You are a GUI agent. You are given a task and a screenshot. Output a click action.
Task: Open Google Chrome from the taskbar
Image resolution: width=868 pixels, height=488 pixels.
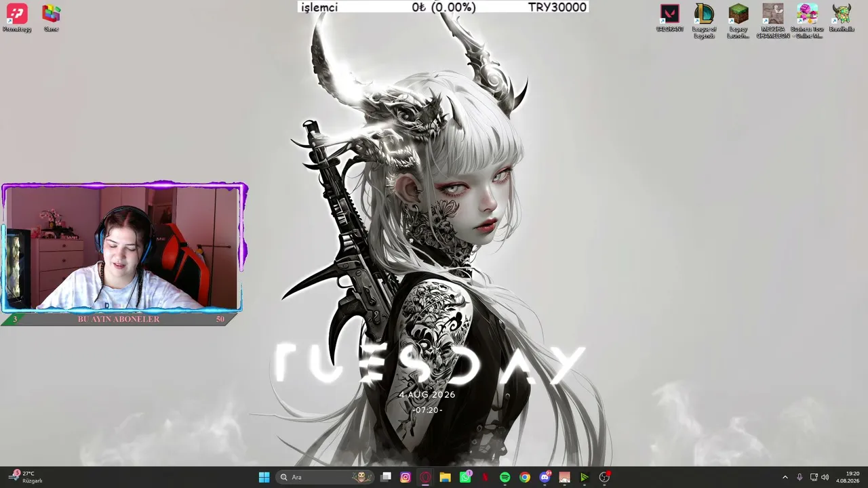click(x=525, y=477)
